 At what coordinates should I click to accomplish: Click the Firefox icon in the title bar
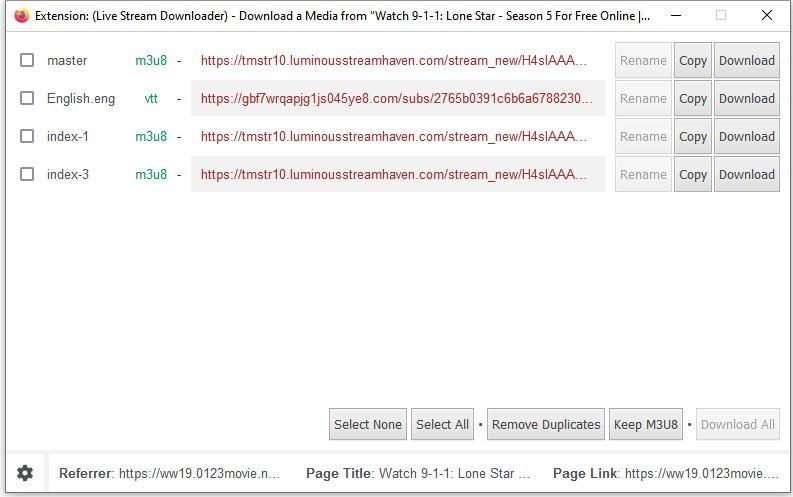click(21, 15)
